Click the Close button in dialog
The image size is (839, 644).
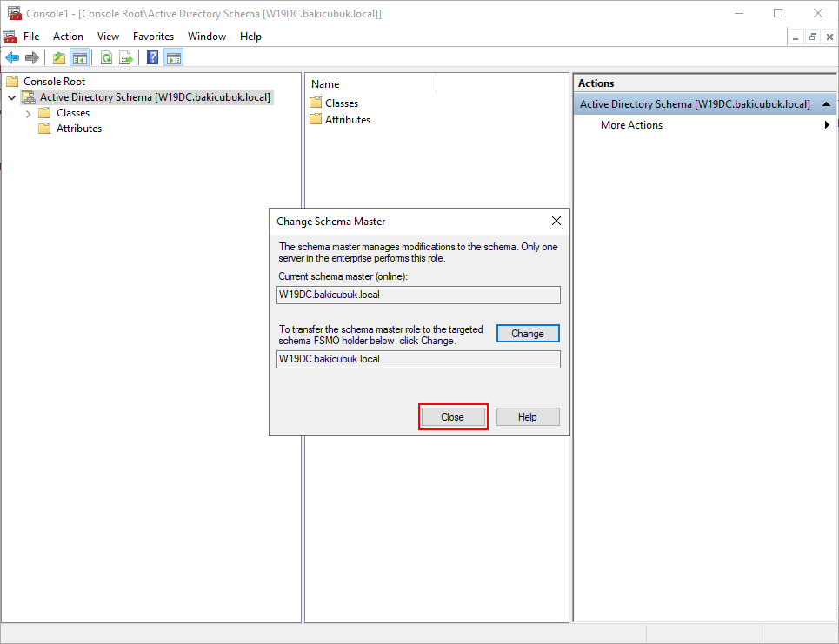pyautogui.click(x=453, y=416)
